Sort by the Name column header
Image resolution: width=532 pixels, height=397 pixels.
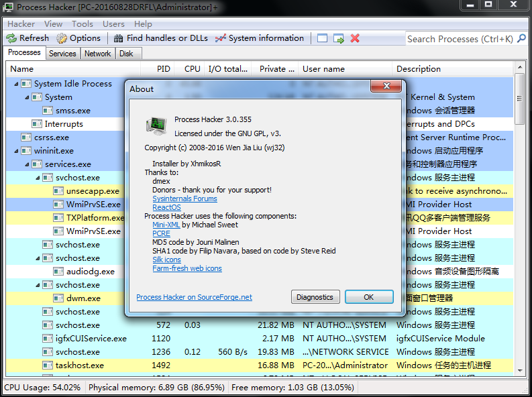[73, 69]
